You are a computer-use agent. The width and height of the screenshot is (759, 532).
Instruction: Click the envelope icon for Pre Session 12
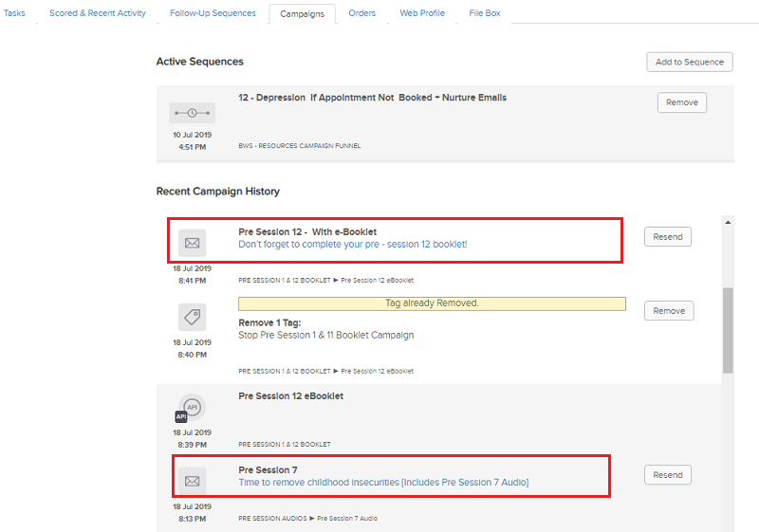[192, 243]
